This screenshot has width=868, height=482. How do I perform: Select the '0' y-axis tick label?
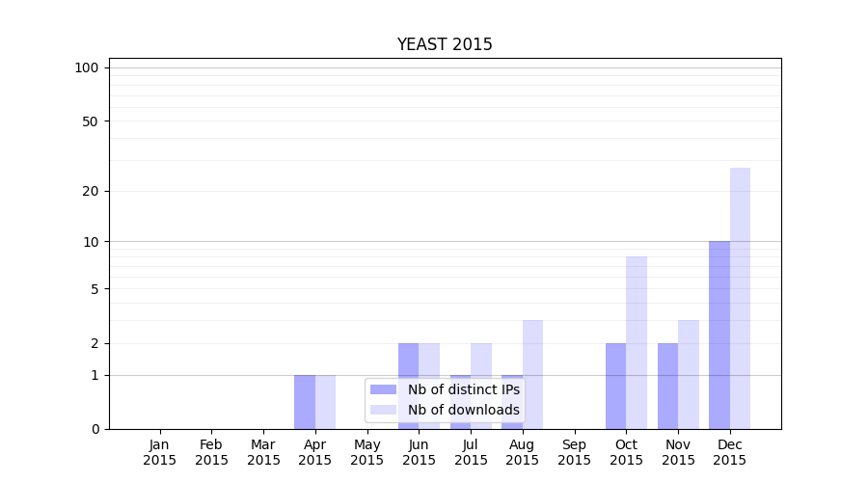(x=95, y=429)
